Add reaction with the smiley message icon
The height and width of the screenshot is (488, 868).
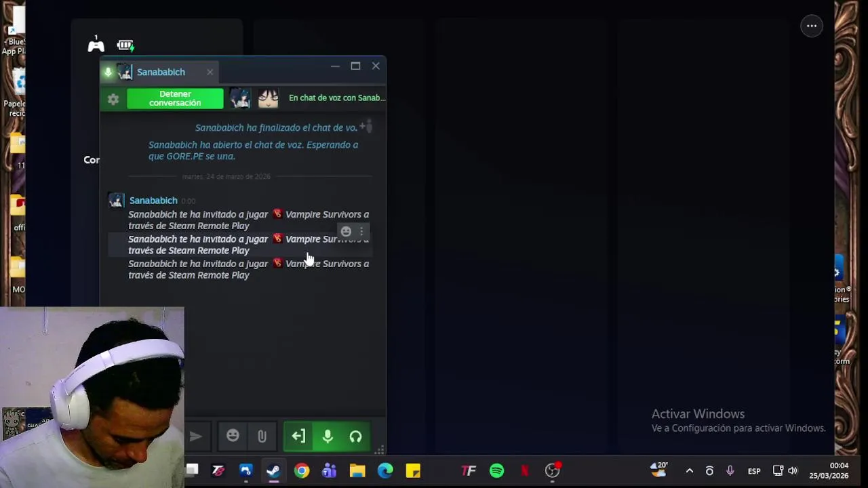[x=346, y=232]
